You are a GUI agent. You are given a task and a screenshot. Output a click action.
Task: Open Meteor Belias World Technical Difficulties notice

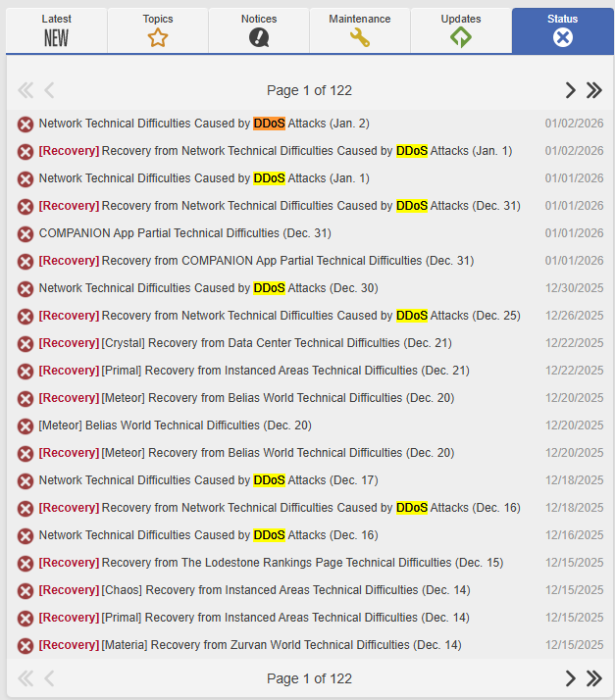175,425
